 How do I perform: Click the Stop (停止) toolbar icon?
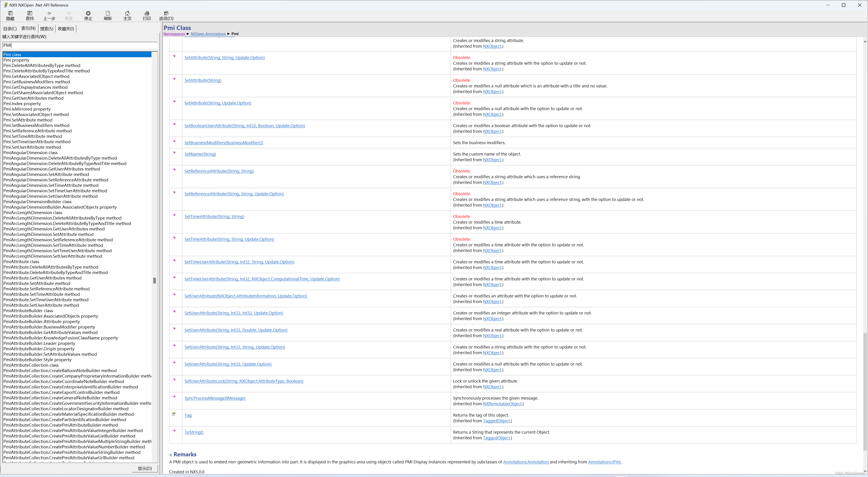pos(88,13)
